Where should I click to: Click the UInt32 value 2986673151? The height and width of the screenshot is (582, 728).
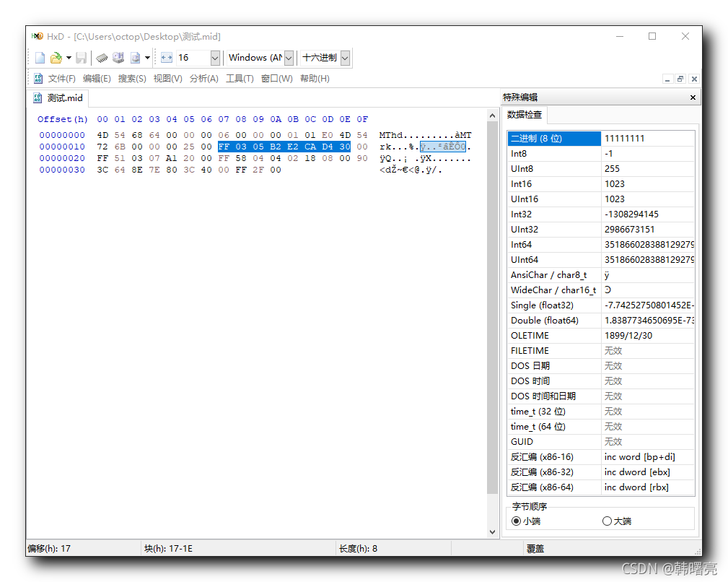point(630,230)
